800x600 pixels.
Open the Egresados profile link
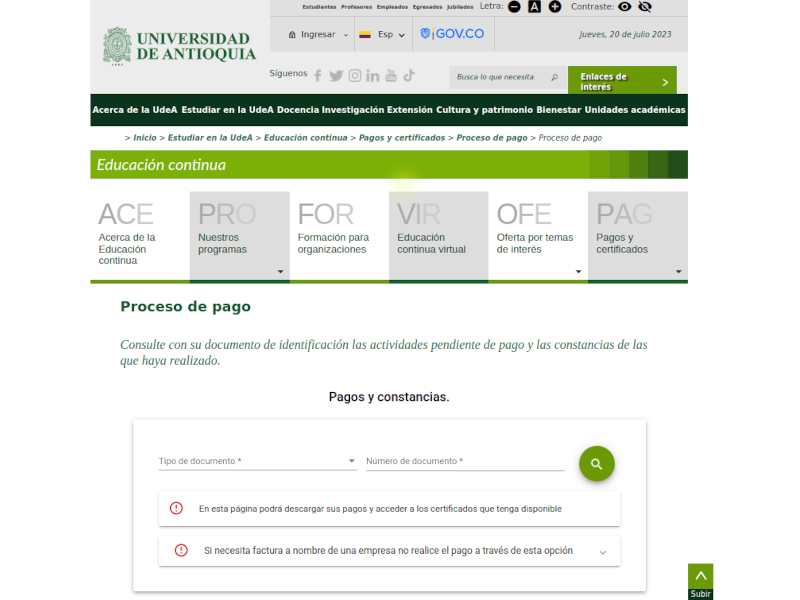click(428, 7)
